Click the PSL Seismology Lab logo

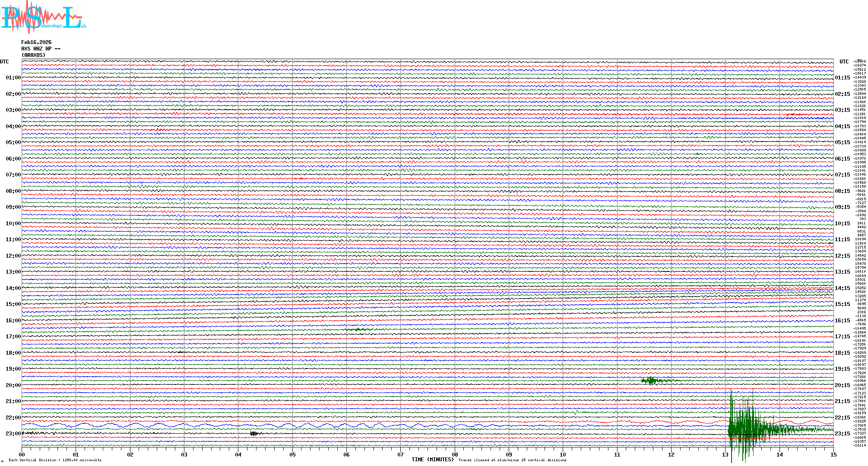[x=43, y=17]
